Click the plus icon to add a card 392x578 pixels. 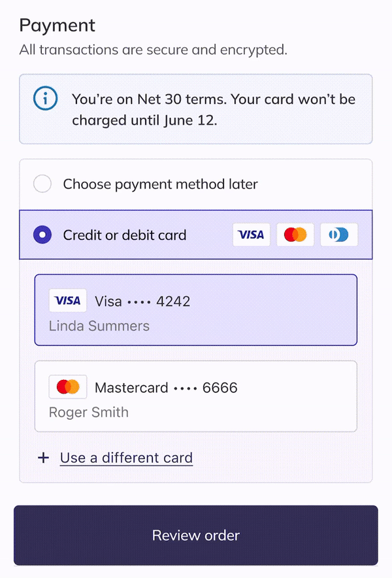tap(44, 458)
